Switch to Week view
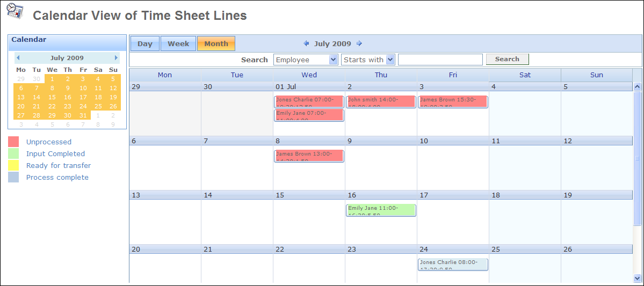The image size is (644, 286). tap(178, 43)
